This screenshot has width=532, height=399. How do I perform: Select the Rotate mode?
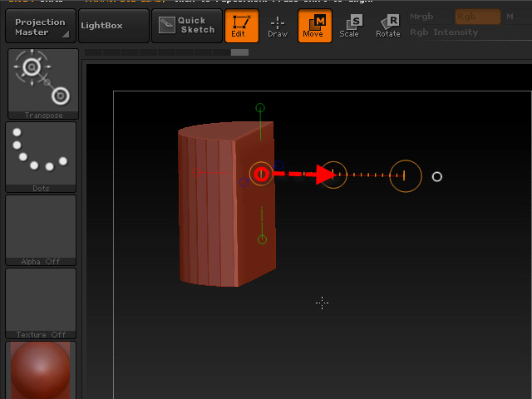click(388, 26)
